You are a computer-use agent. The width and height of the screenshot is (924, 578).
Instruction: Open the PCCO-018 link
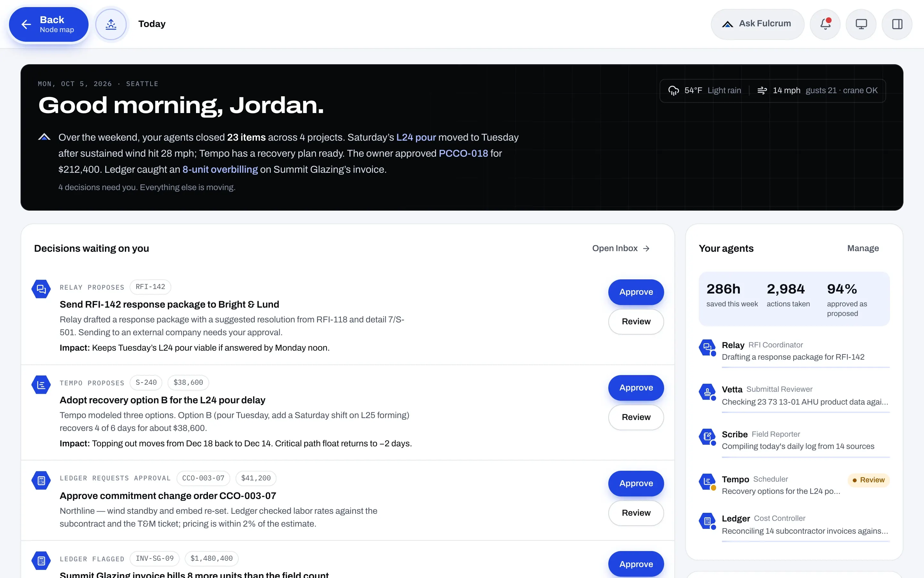tap(463, 153)
